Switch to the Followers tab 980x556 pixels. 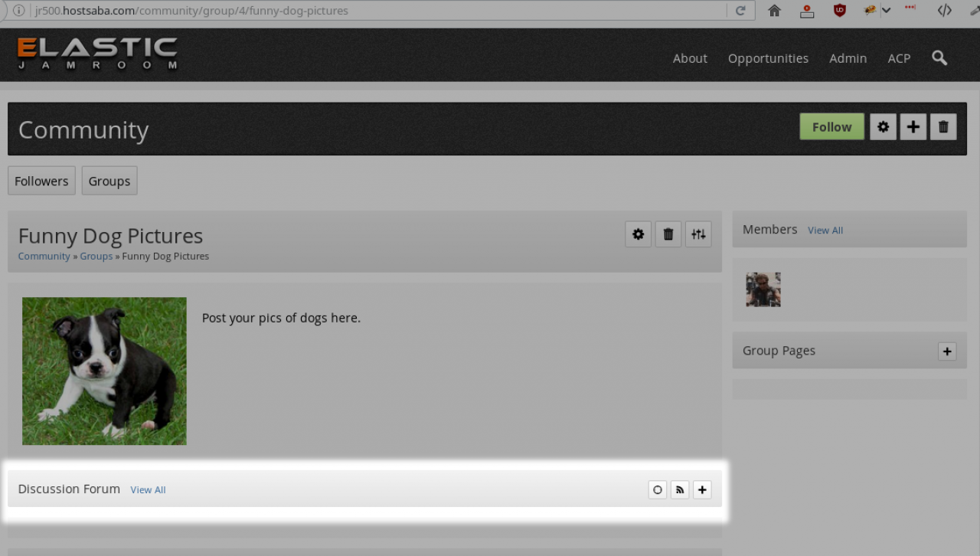click(x=41, y=181)
